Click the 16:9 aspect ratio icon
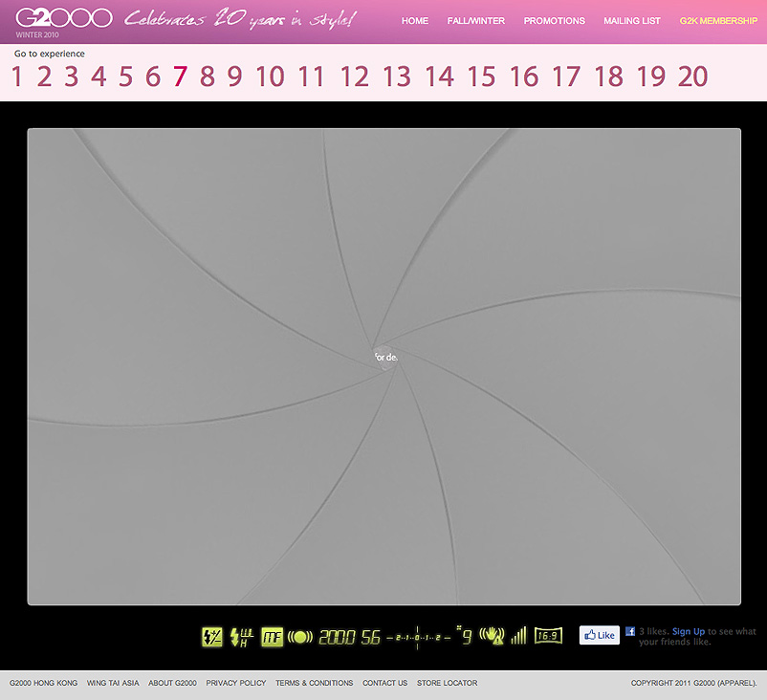Image resolution: width=767 pixels, height=700 pixels. [x=548, y=635]
